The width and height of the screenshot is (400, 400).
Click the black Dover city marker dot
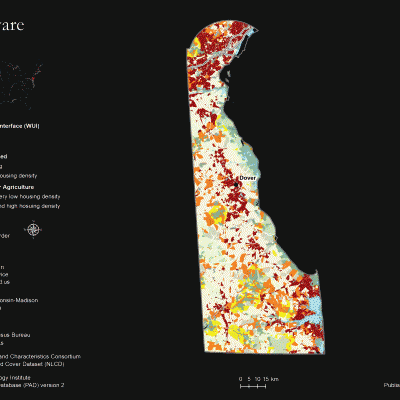(236, 185)
